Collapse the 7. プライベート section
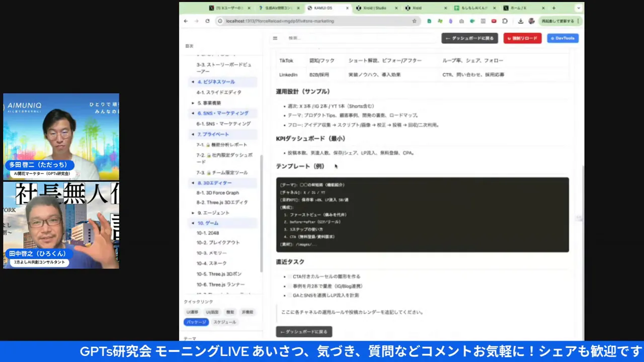This screenshot has height=362, width=644. click(193, 134)
